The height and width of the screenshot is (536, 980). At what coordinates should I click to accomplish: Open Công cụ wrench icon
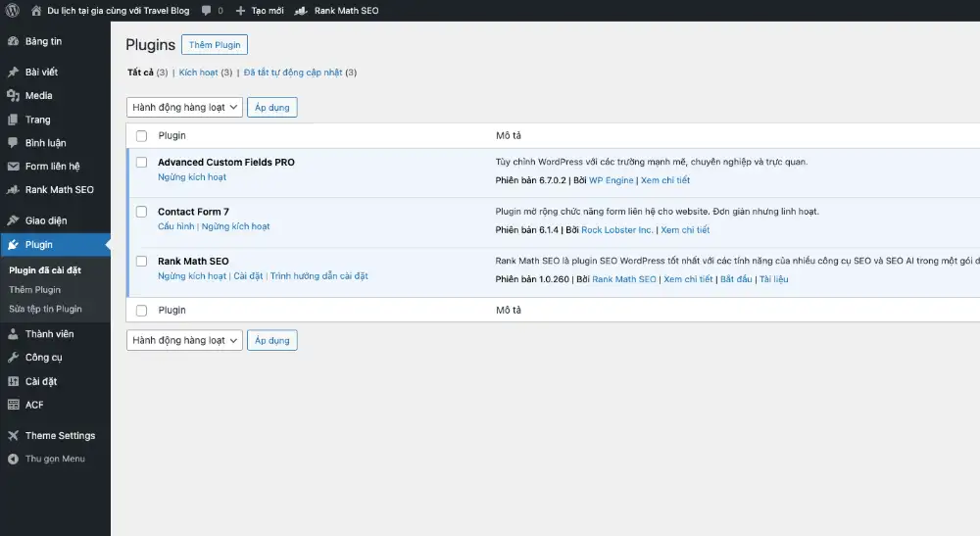(13, 358)
